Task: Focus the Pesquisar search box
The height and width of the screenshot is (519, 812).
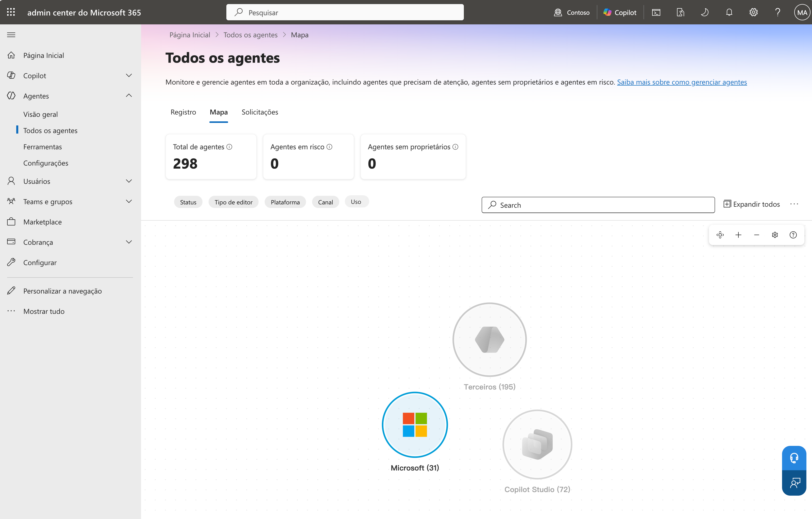Action: pos(345,12)
